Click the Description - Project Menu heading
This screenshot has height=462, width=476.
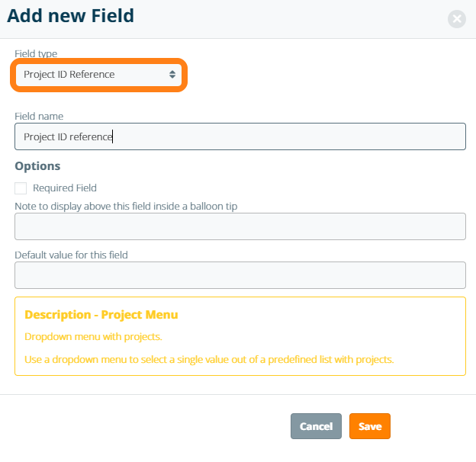pos(101,314)
